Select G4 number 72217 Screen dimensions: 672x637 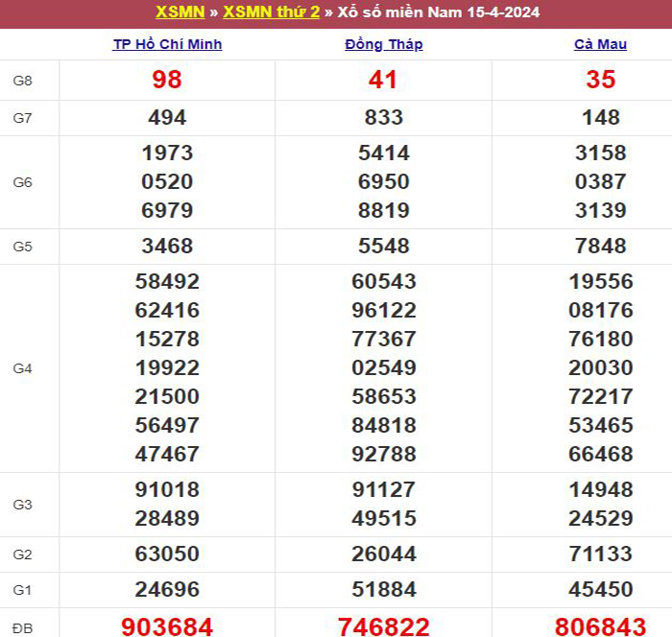click(601, 396)
